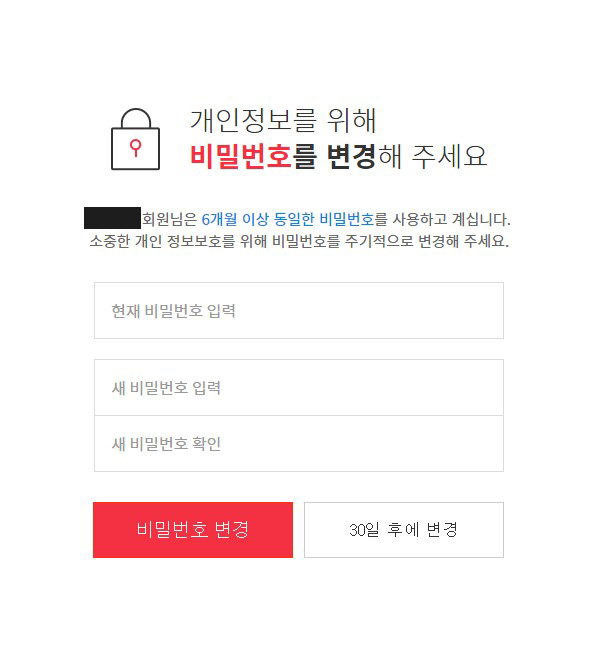Click the 변경 word in 30일 후에 변경
The width and height of the screenshot is (601, 649).
[x=442, y=529]
